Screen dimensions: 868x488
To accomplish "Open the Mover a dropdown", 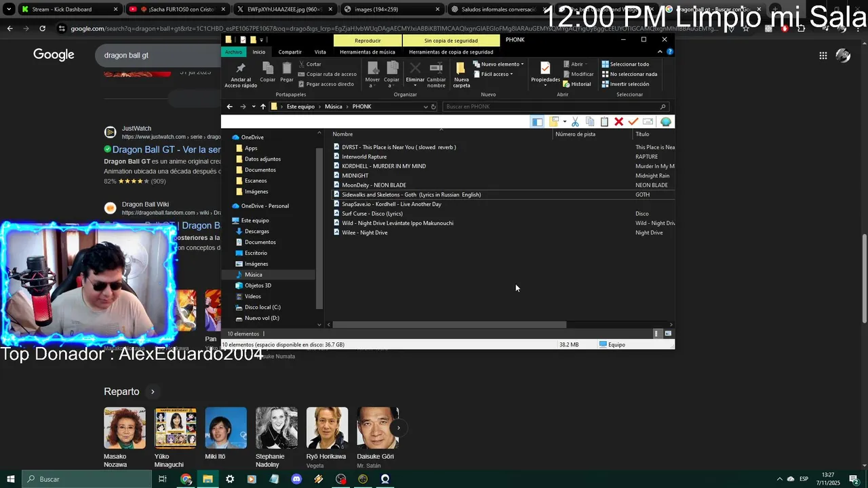I will [x=372, y=74].
